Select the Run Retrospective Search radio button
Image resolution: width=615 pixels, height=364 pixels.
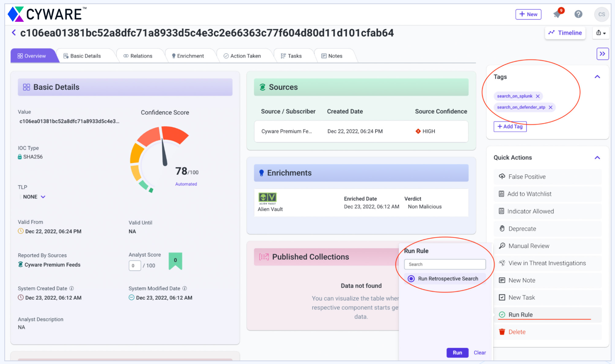411,279
